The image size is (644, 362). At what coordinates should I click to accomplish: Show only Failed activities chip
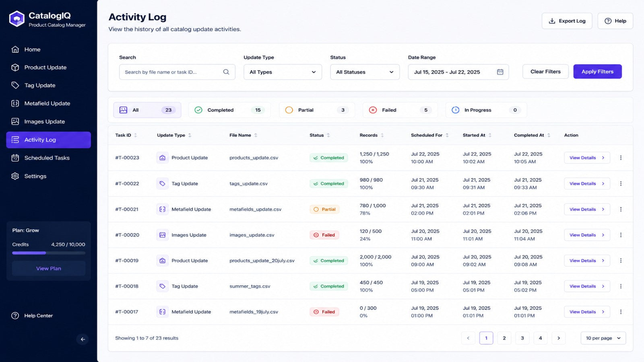coord(400,110)
